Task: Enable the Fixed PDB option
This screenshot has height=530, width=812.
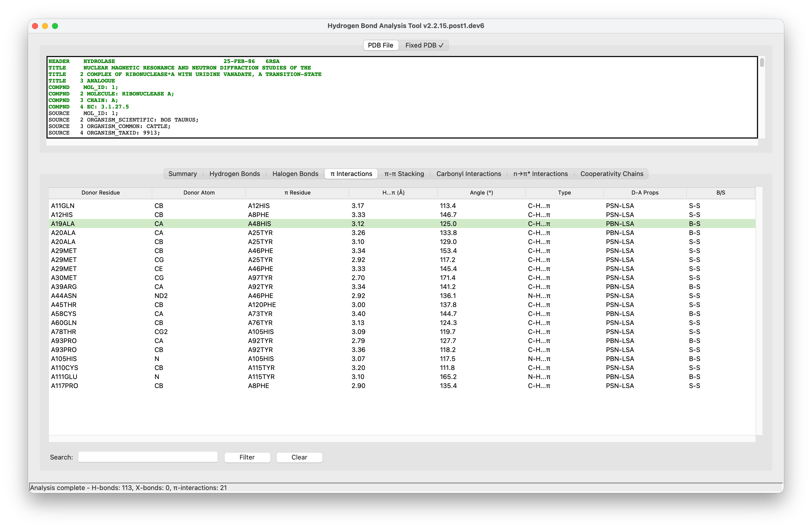Action: click(424, 45)
